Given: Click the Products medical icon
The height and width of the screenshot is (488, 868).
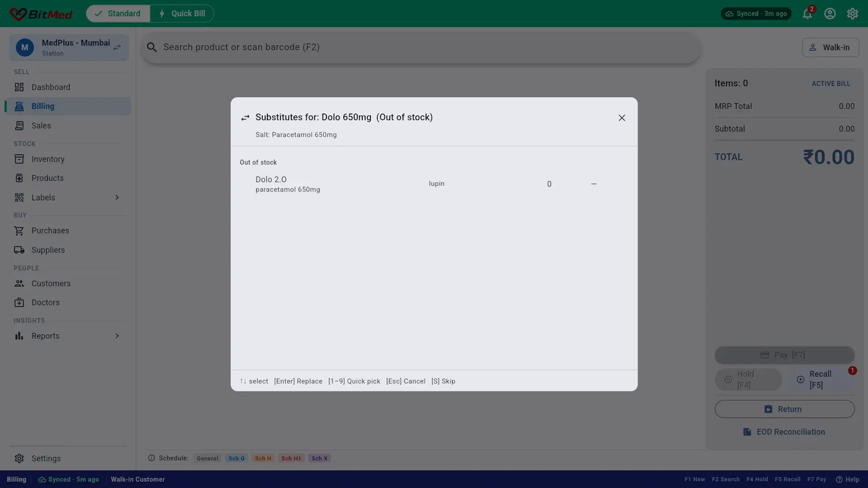Looking at the screenshot, I should tap(19, 178).
